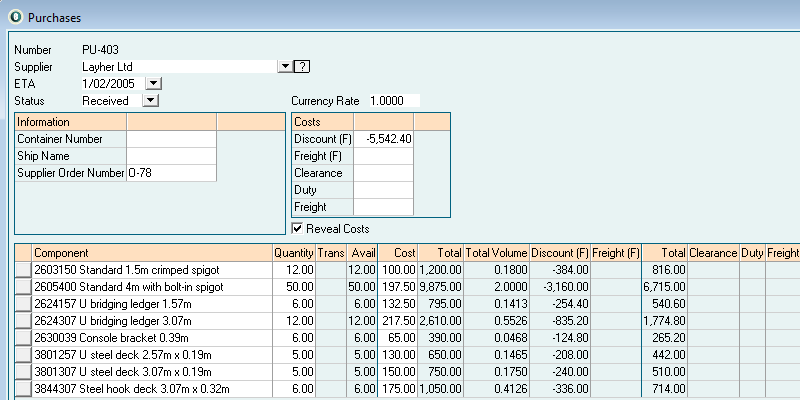Click the Purchases window title icon
Screen dimensions: 800x400
pos(15,18)
